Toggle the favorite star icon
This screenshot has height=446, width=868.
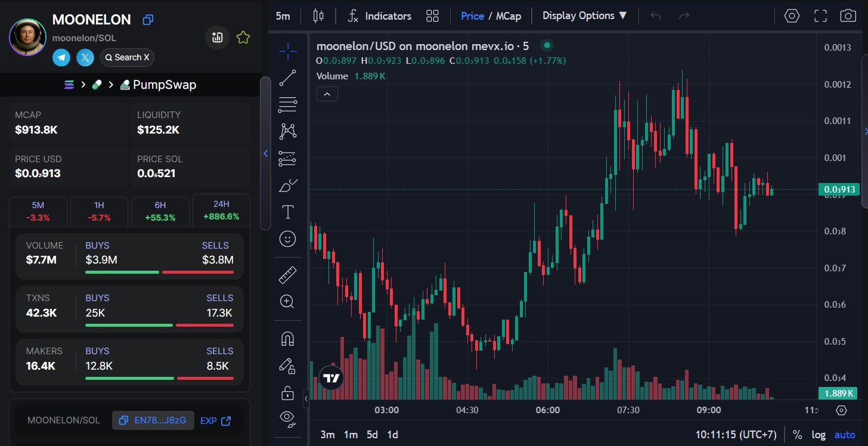[x=243, y=38]
